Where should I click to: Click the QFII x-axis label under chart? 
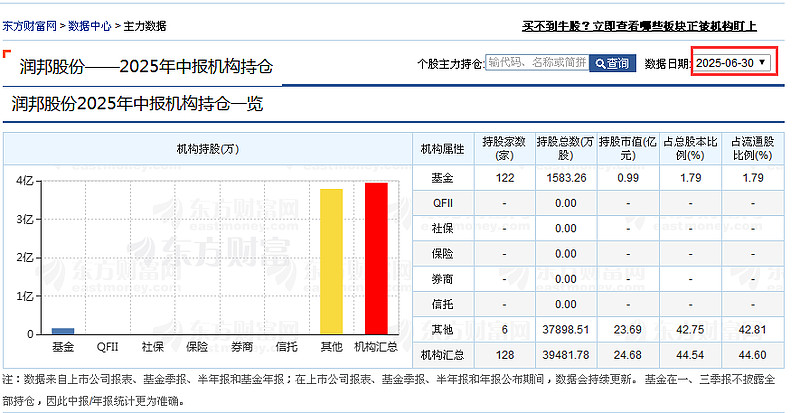tap(108, 347)
